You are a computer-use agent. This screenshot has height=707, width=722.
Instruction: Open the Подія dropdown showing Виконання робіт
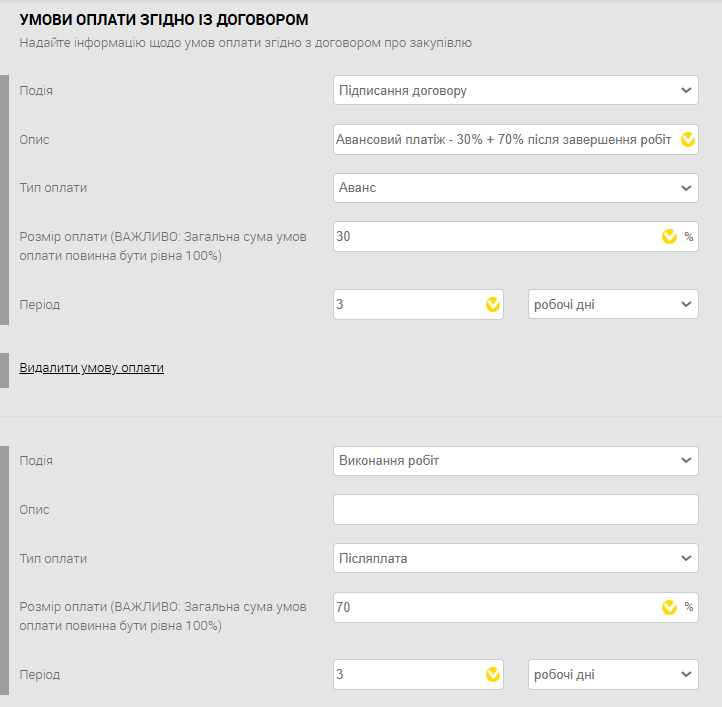point(515,461)
